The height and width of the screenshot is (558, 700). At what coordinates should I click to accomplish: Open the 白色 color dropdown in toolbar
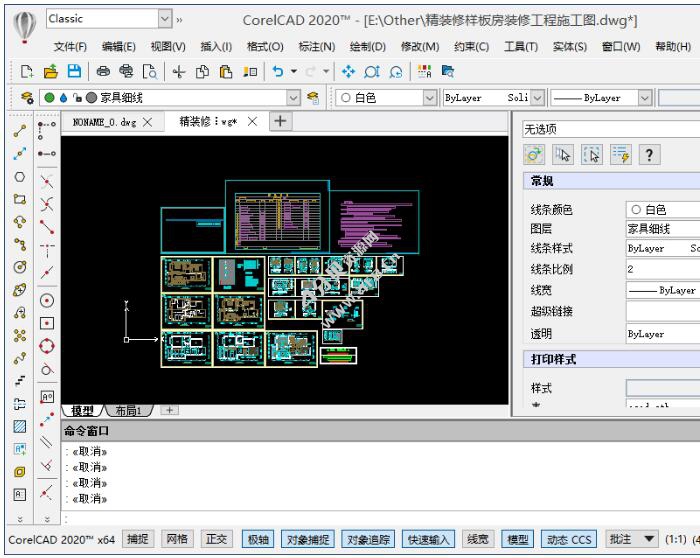[429, 98]
